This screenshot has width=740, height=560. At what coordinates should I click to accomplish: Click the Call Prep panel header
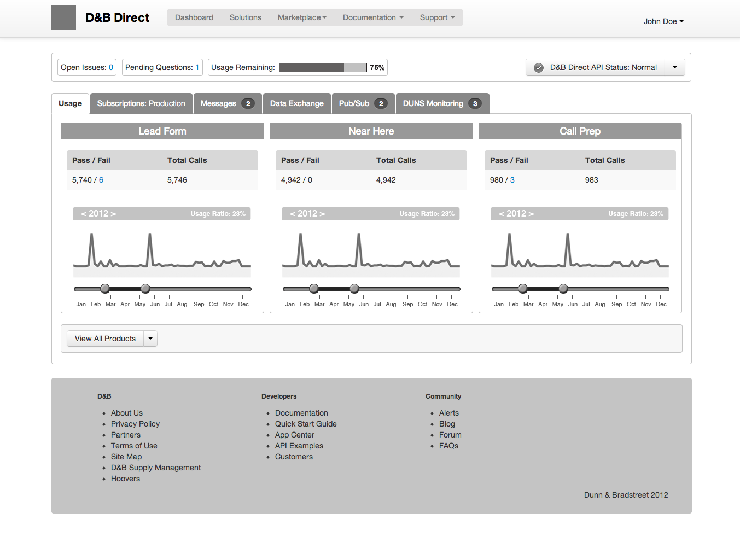[580, 131]
